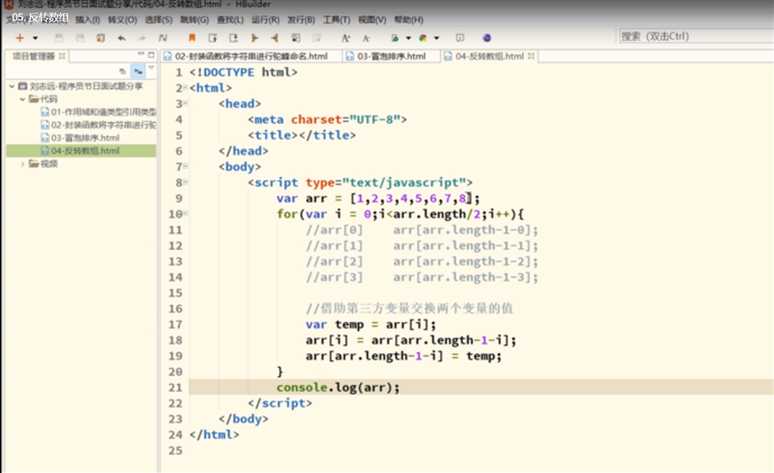Viewport: 774px width, 473px height.
Task: Open the 转义(O) menu
Action: click(x=122, y=20)
